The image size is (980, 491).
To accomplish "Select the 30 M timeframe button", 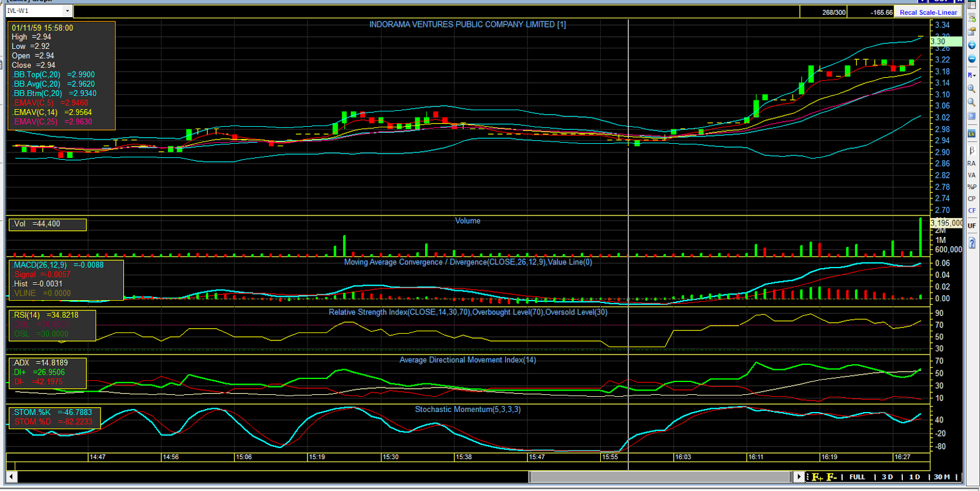I will pyautogui.click(x=942, y=477).
